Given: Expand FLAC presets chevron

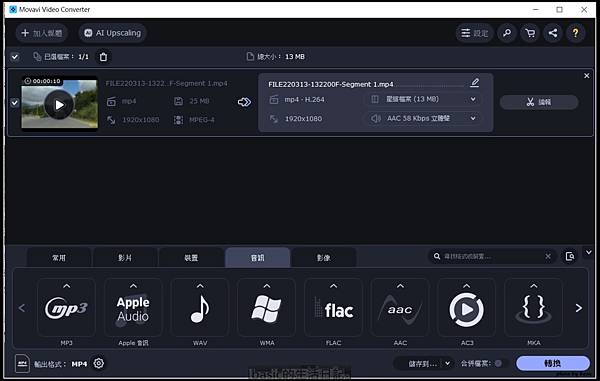Looking at the screenshot, I should click(x=333, y=286).
